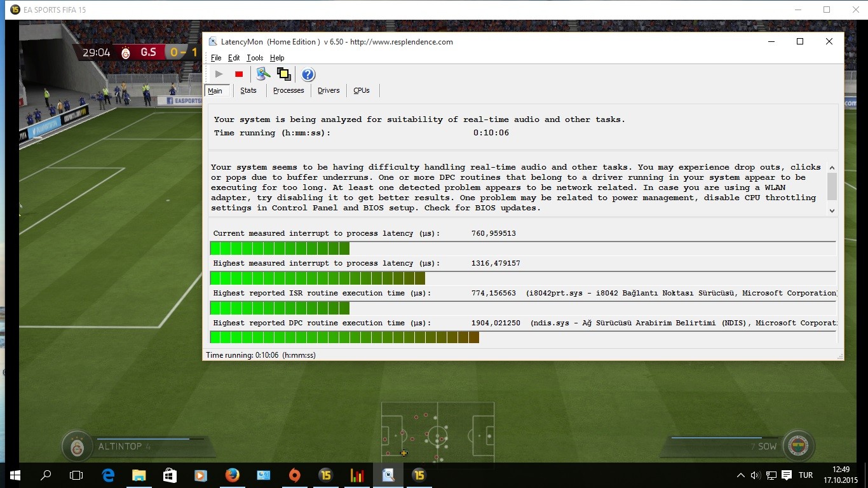Open the Windows Start menu

tap(15, 475)
